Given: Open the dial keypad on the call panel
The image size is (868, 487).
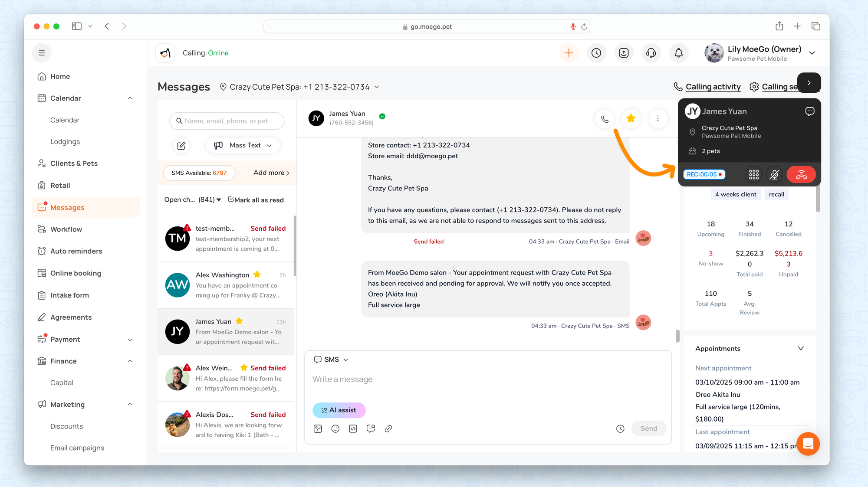Looking at the screenshot, I should click(754, 175).
